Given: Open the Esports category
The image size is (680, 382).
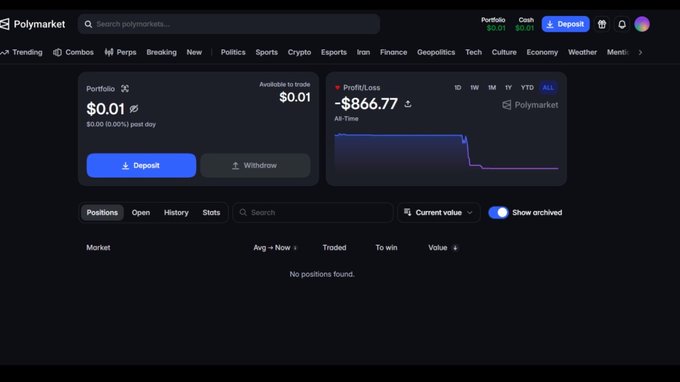Looking at the screenshot, I should pyautogui.click(x=333, y=52).
